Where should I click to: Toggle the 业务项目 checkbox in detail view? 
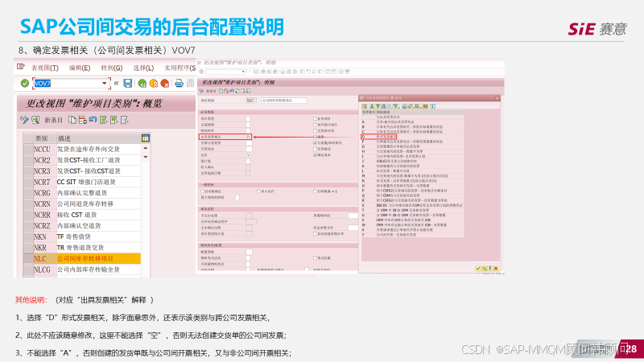click(315, 118)
